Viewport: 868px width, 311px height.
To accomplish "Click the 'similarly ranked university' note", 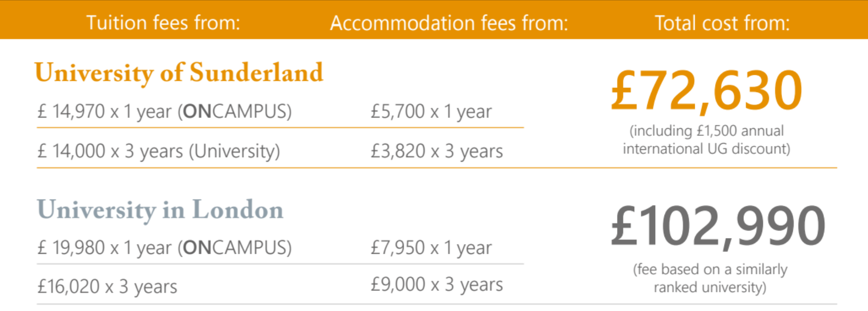I will point(710,278).
